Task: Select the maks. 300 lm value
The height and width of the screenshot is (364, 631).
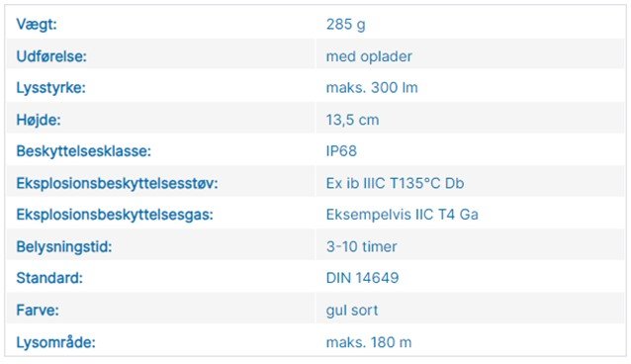Action: pyautogui.click(x=372, y=88)
